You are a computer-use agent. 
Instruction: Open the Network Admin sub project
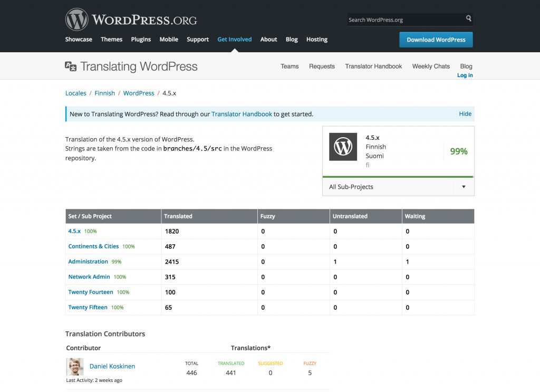tap(89, 276)
